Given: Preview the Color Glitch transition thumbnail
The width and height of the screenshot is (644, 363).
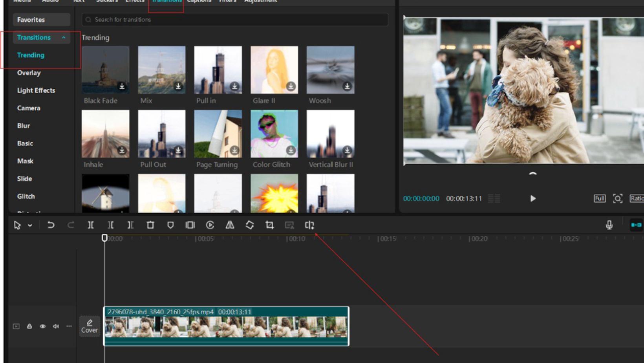Looking at the screenshot, I should (x=274, y=134).
